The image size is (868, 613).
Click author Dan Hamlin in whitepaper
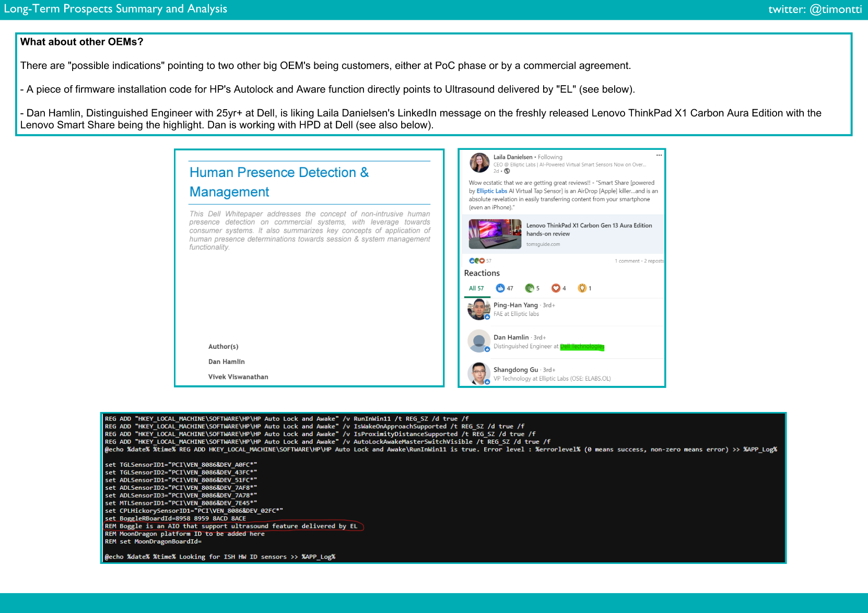[x=226, y=361]
